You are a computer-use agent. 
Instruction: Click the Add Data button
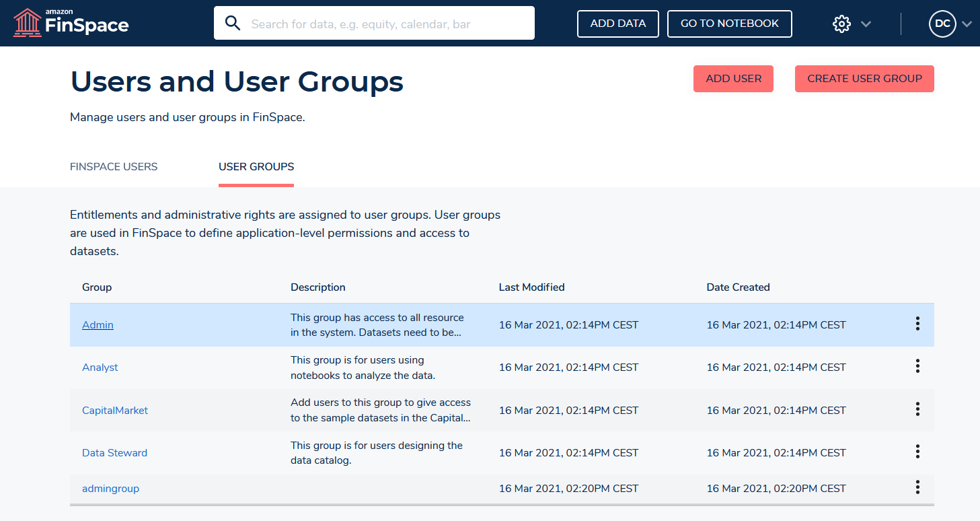click(618, 24)
